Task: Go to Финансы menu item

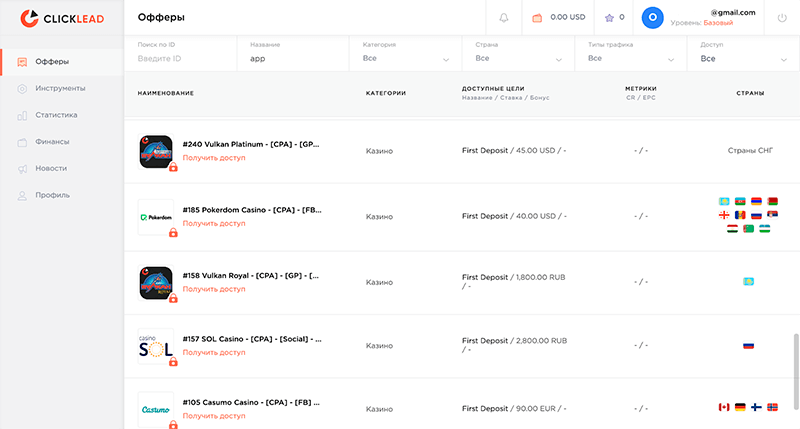Action: (x=52, y=141)
